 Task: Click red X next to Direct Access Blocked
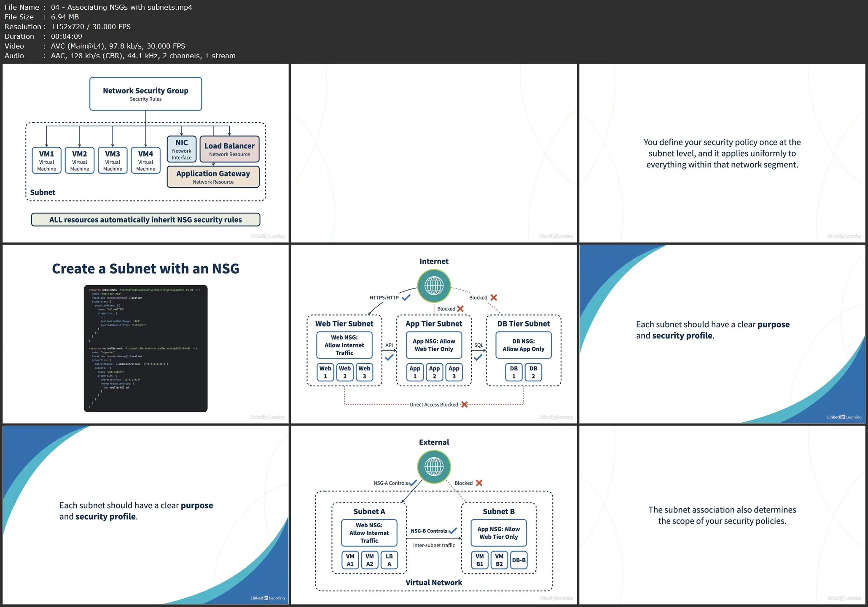(465, 405)
